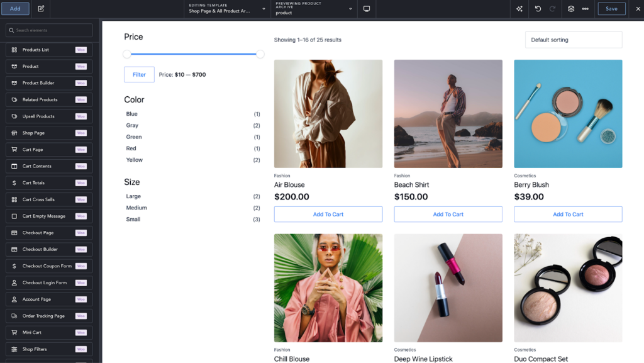Click the ellipsis more options icon
Image resolution: width=644 pixels, height=363 pixels.
click(x=585, y=8)
